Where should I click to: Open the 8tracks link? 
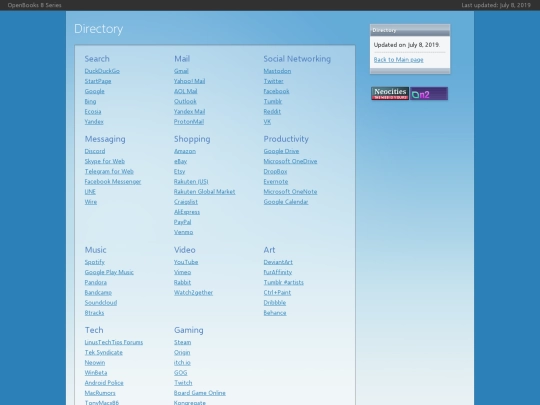point(94,313)
